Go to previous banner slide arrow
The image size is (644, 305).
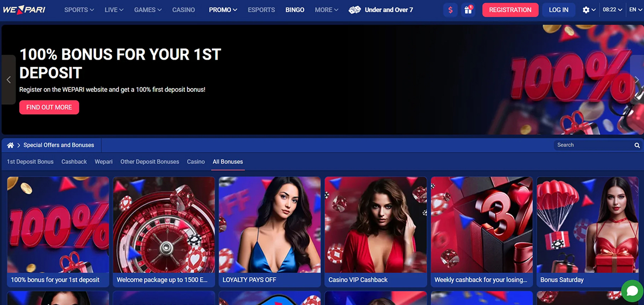pos(9,79)
